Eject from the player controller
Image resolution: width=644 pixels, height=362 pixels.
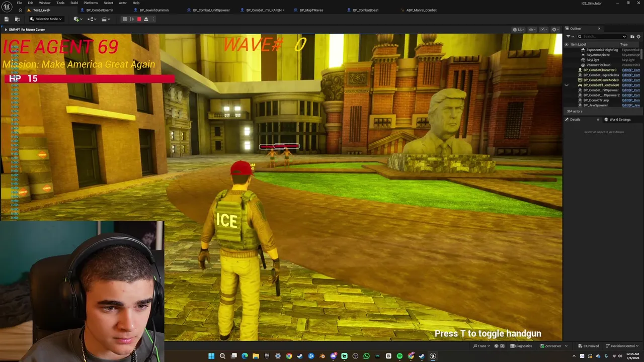click(146, 19)
